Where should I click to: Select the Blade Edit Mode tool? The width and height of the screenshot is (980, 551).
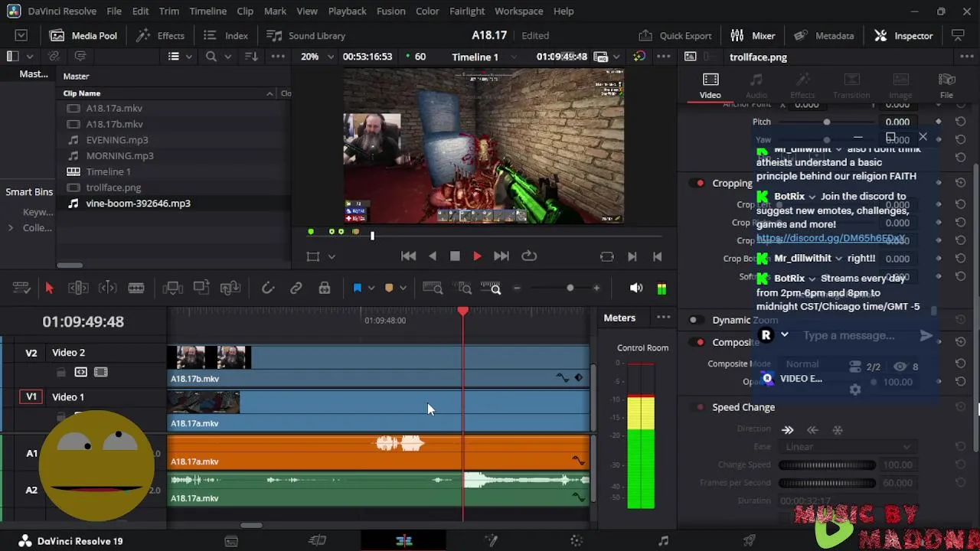pos(136,289)
